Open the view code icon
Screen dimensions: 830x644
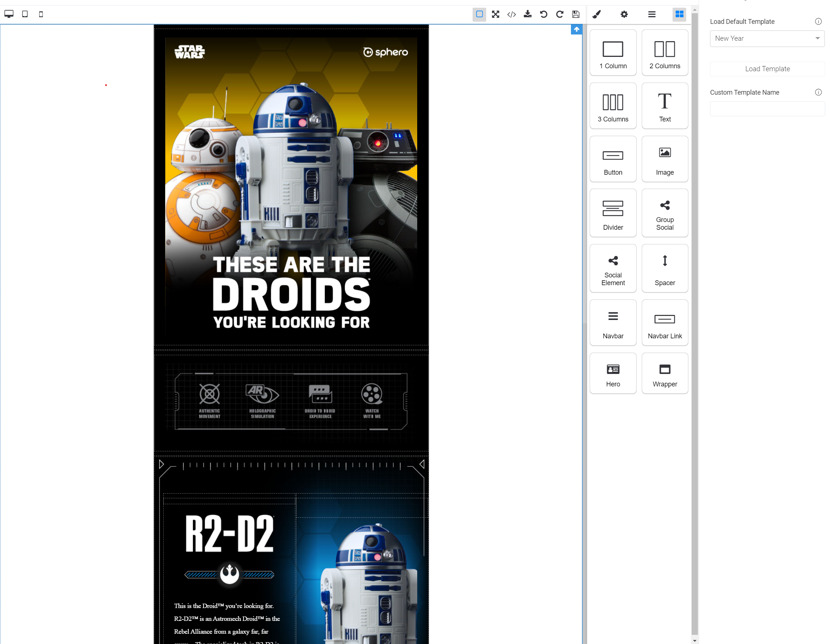point(512,14)
